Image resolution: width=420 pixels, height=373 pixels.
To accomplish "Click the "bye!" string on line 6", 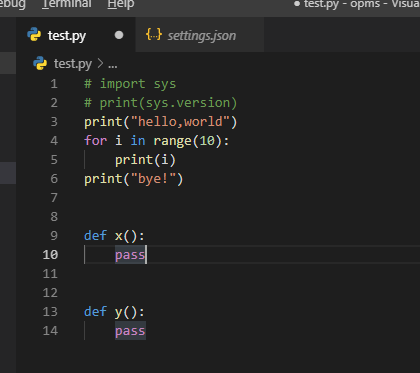I will (153, 179).
